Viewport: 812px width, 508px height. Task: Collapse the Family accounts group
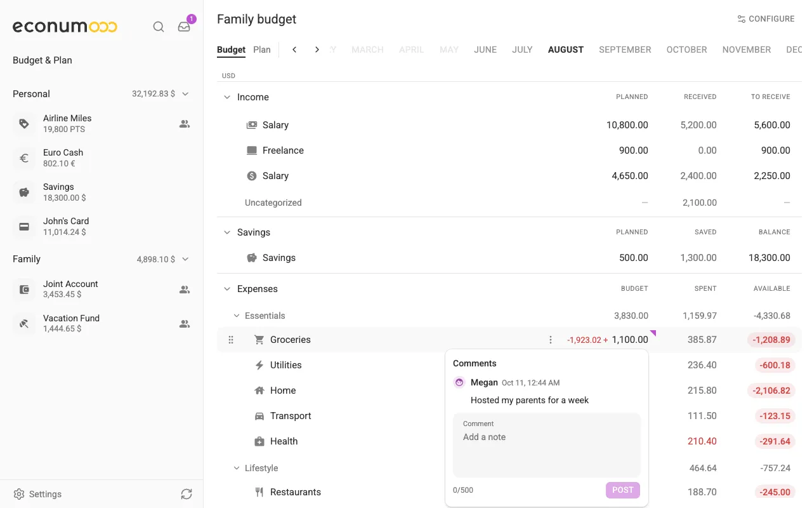click(x=185, y=259)
